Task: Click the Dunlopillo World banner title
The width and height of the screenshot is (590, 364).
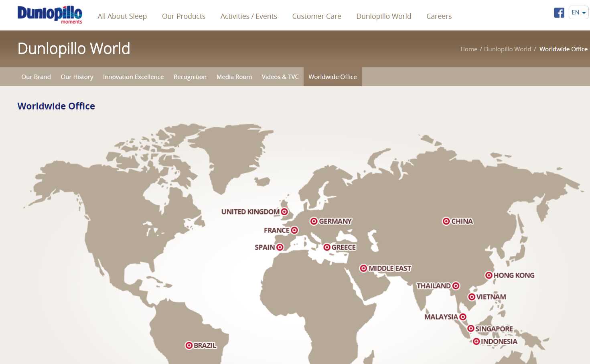Action: [74, 49]
